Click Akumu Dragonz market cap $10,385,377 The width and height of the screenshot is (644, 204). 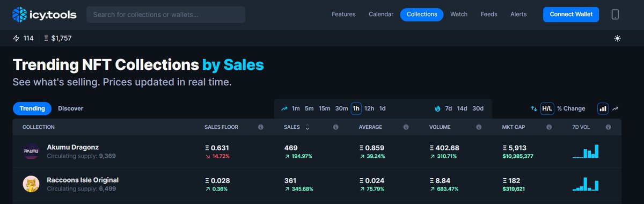[518, 156]
